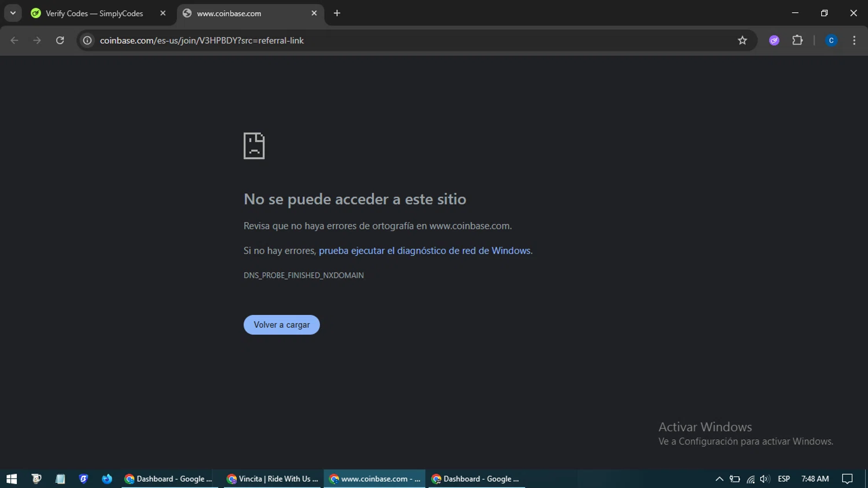Viewport: 868px width, 488px height.
Task: Open the blue Thunderbird-like taskbar icon
Action: click(x=107, y=479)
